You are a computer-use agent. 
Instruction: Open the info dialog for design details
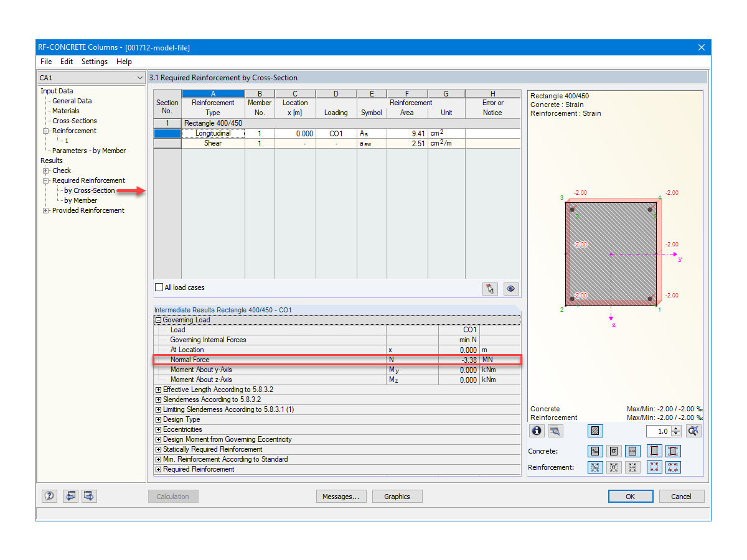point(537,431)
